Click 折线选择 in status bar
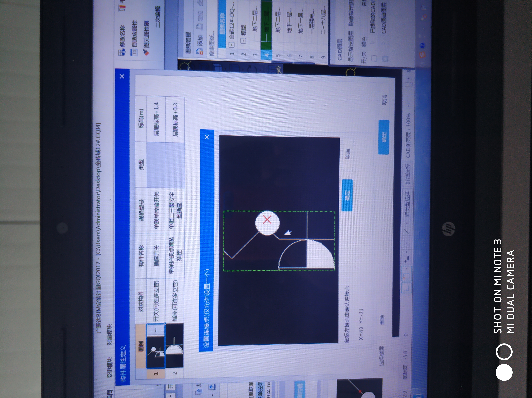This screenshot has width=532, height=398. [408, 174]
